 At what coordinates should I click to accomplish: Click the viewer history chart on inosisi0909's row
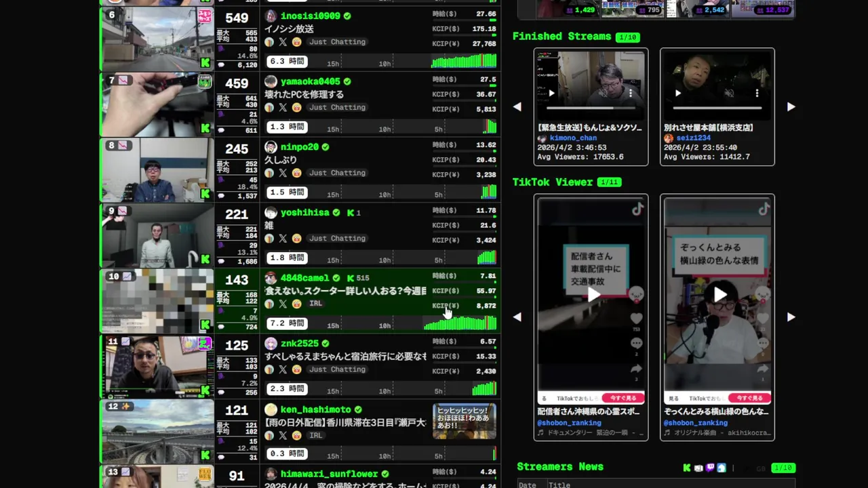[464, 61]
